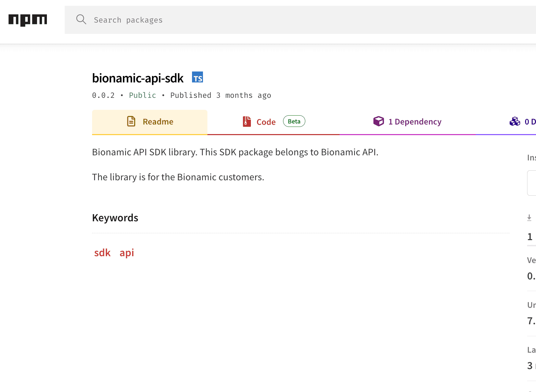Click the TS TypeScript badge
Image resolution: width=536 pixels, height=392 pixels.
197,77
